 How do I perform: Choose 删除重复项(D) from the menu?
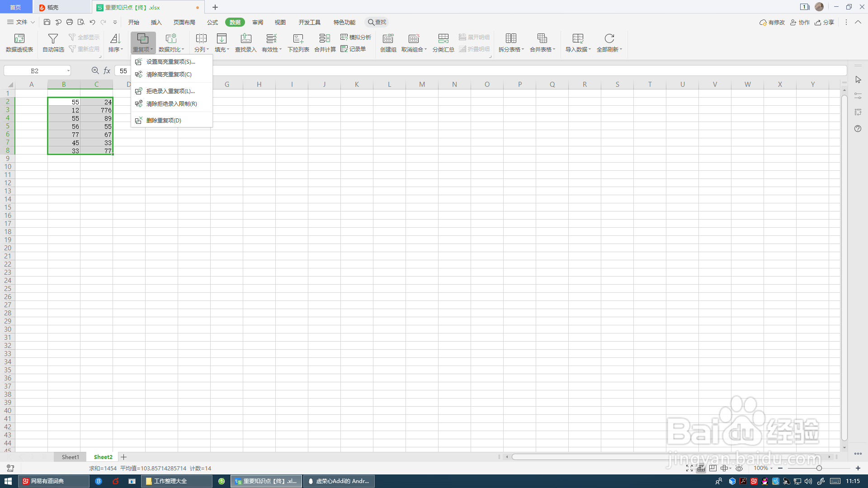164,121
